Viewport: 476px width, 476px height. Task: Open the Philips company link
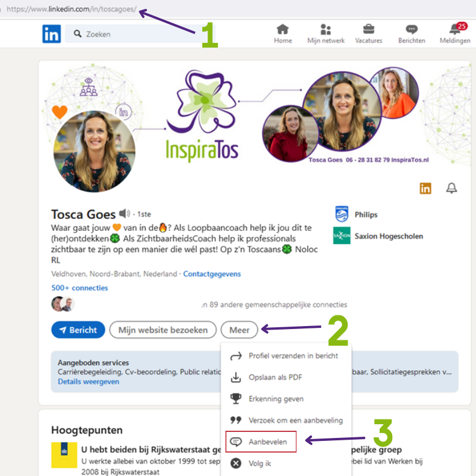click(366, 215)
